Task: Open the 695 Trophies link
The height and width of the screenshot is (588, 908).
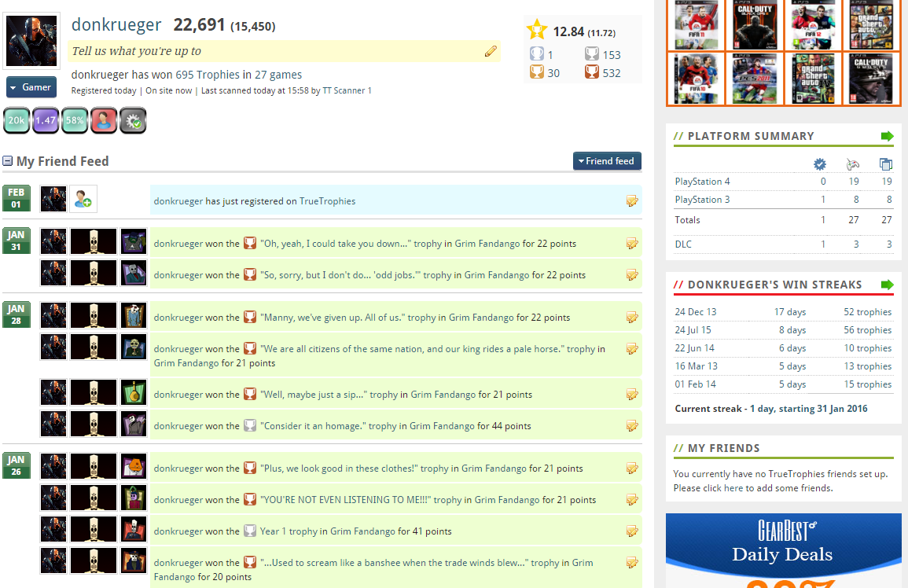Action: [x=208, y=75]
